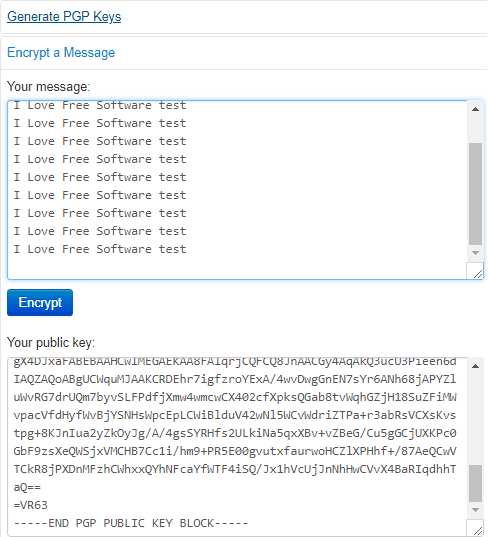Click the message box resize handle

(477, 273)
